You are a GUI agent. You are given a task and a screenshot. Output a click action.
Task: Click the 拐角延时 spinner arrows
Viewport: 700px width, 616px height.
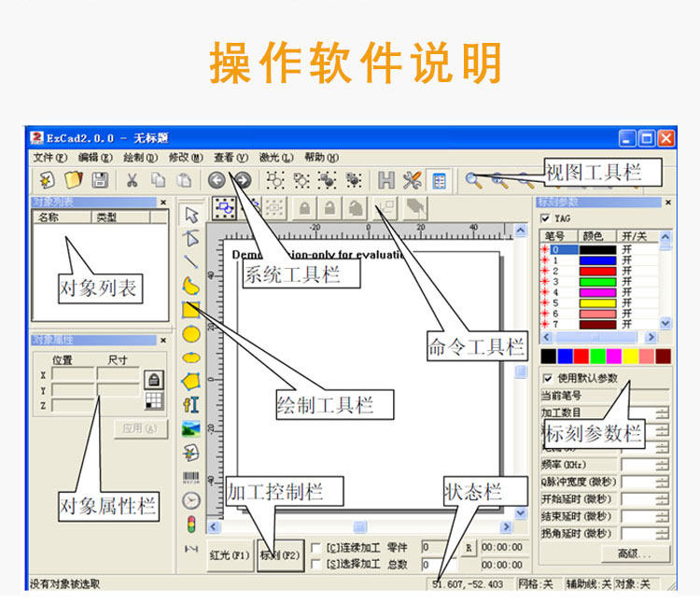[663, 534]
